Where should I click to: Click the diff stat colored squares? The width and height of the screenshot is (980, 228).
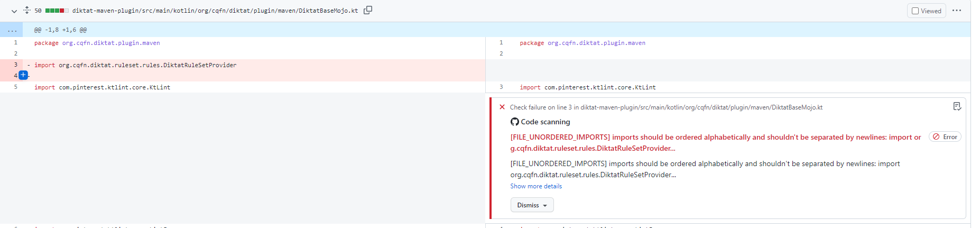57,11
